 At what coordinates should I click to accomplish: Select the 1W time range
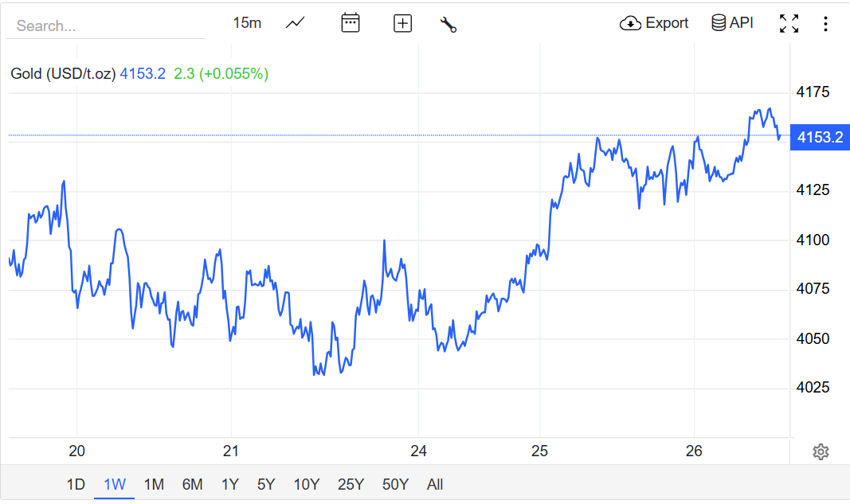click(x=115, y=484)
